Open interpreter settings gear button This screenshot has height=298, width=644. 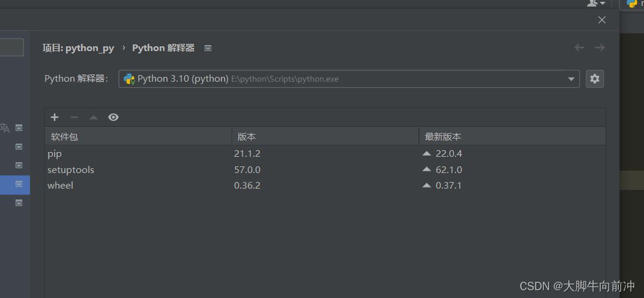[595, 79]
